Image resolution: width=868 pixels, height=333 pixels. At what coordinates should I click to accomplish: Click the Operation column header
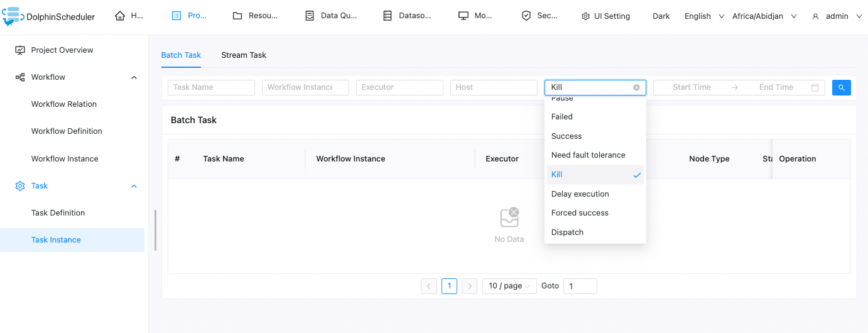798,159
